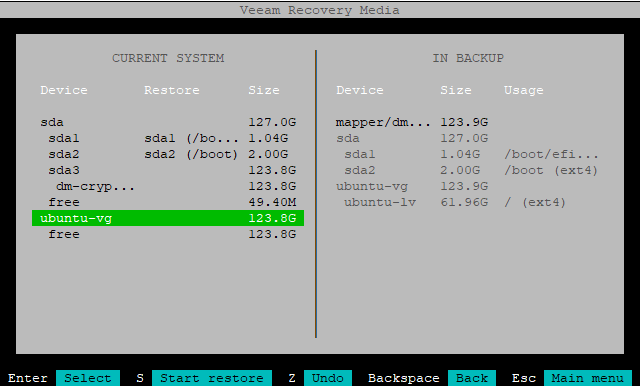Click the 61.96G size of ubuntu-lv
The width and height of the screenshot is (640, 386).
464,202
